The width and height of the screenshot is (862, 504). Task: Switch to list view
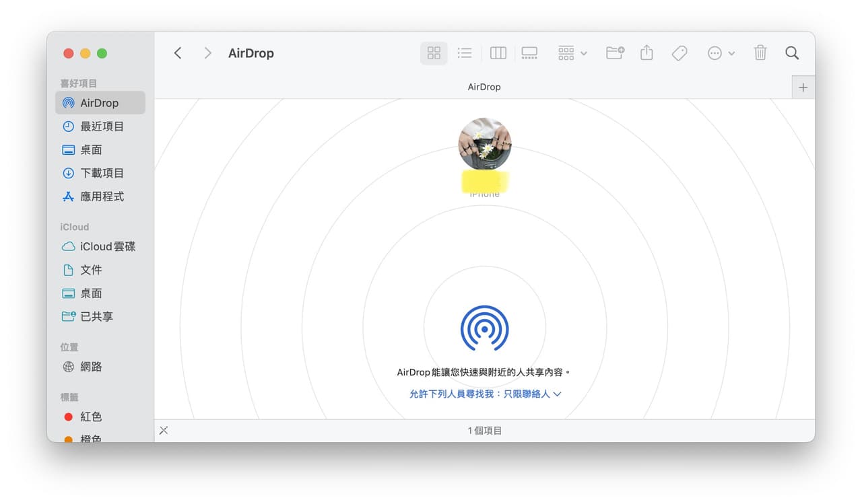(465, 52)
